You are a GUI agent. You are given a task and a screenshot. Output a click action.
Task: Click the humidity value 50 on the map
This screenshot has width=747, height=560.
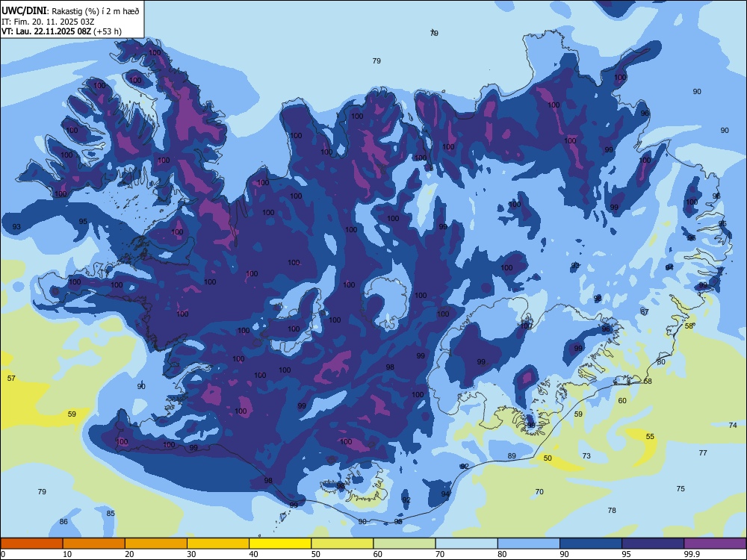click(x=548, y=458)
